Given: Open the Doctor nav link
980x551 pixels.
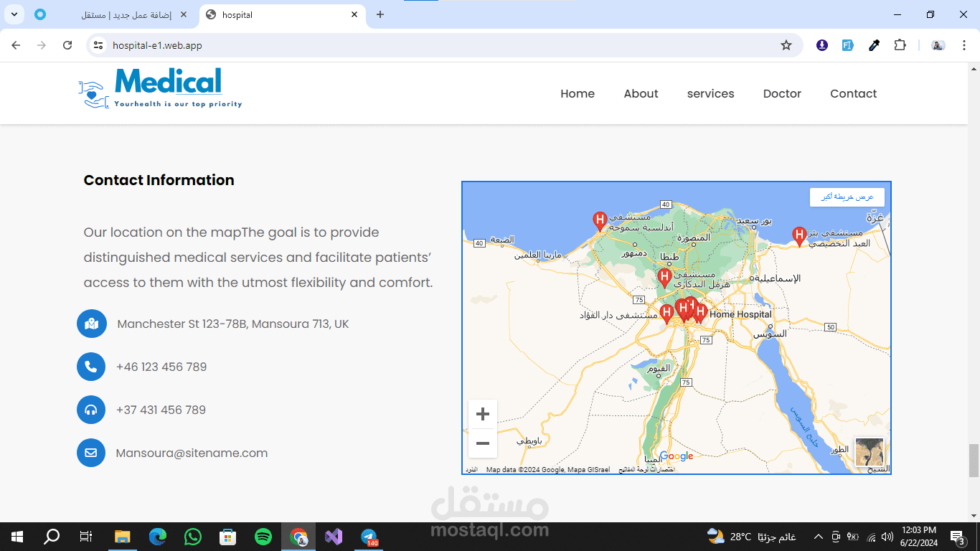Looking at the screenshot, I should [x=782, y=93].
